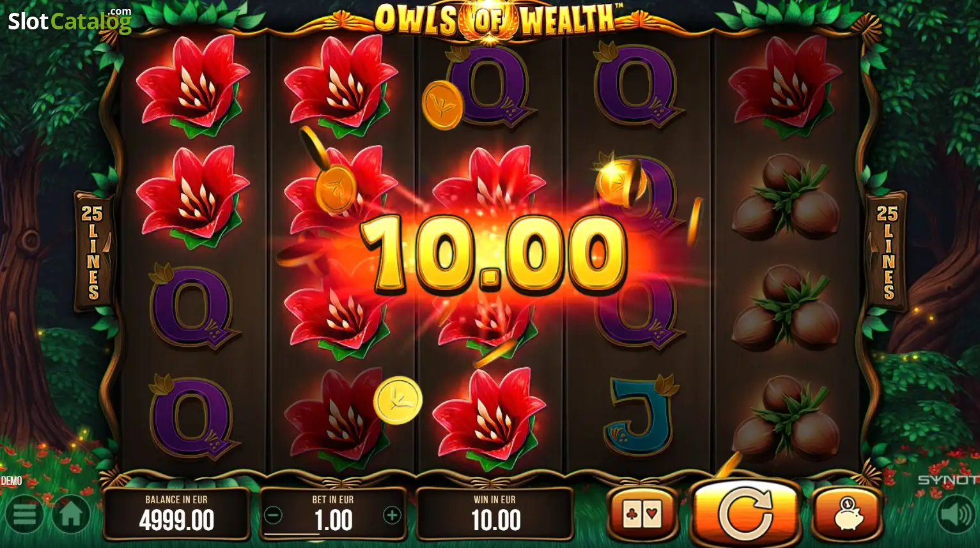The width and height of the screenshot is (980, 548).
Task: Go to the home lobby icon
Action: (71, 514)
